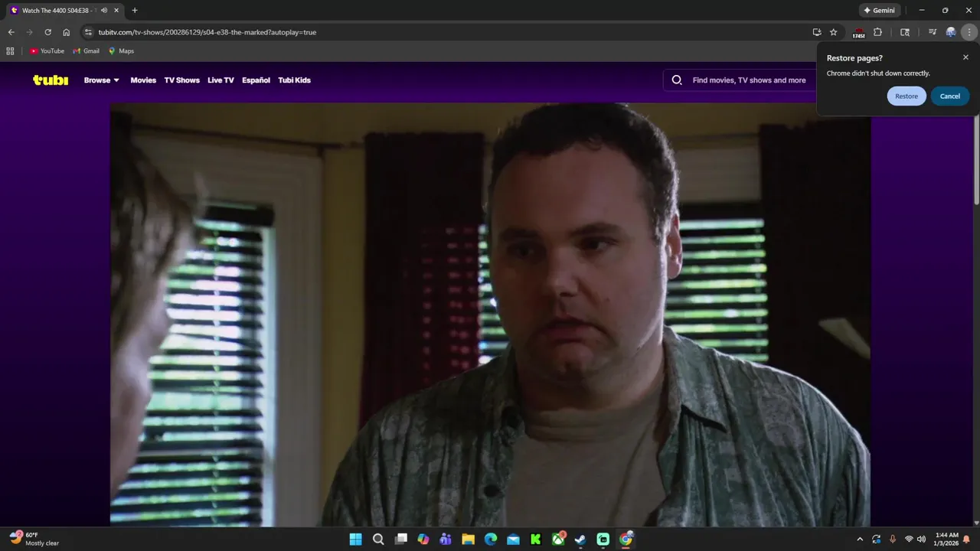Open the Mail app from the taskbar
The height and width of the screenshot is (551, 980).
513,540
